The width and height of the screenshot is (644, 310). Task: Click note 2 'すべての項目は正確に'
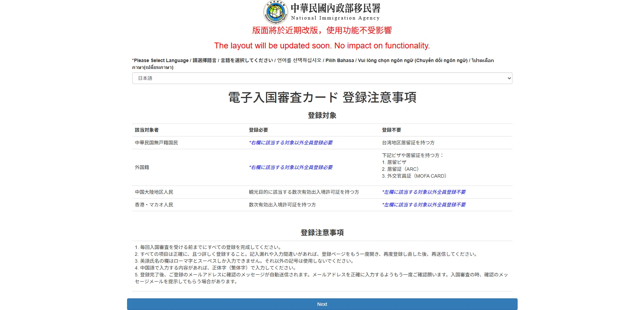click(x=306, y=254)
